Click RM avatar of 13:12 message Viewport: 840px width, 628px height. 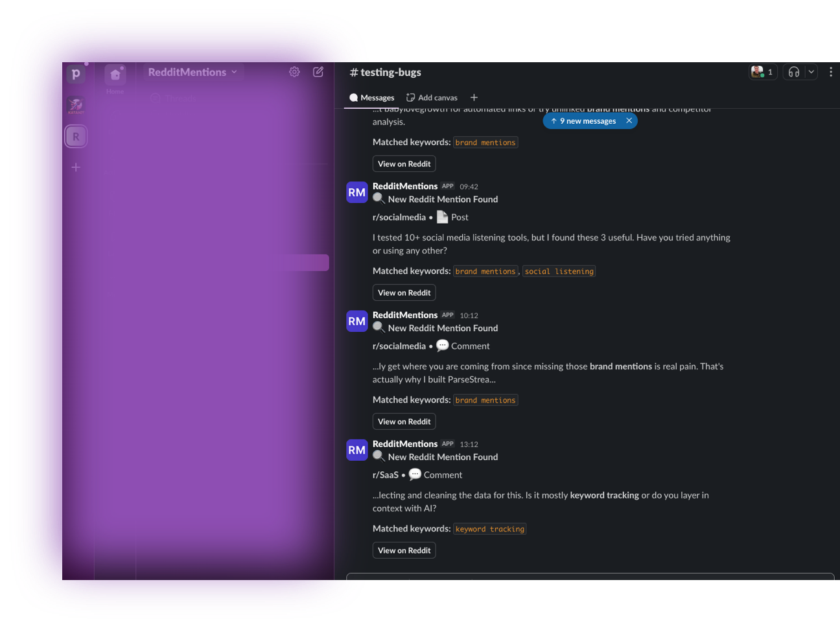[x=357, y=450]
